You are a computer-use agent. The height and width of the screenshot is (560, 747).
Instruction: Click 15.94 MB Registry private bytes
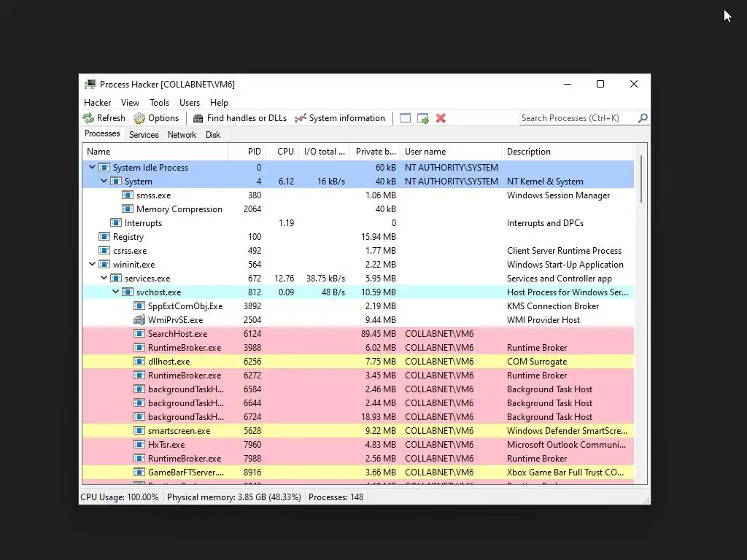pos(379,237)
